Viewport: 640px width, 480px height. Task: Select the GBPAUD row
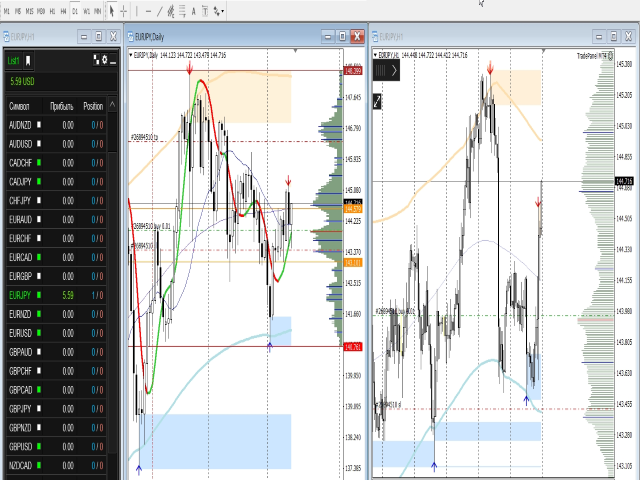56,352
